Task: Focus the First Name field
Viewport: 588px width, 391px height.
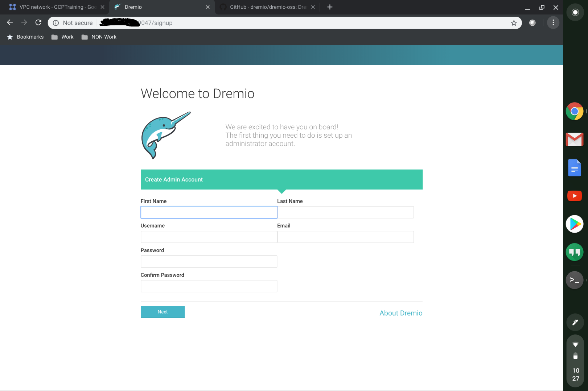Action: coord(209,212)
